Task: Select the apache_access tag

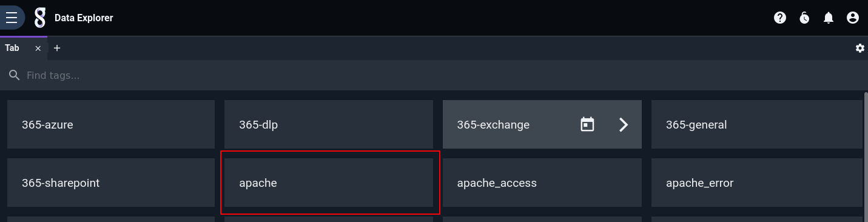Action: (542, 183)
